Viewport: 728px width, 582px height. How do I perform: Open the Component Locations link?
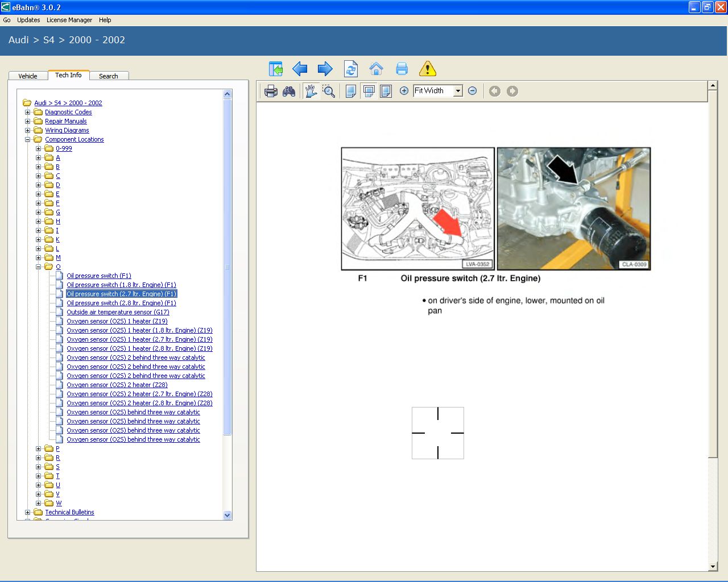coord(75,139)
